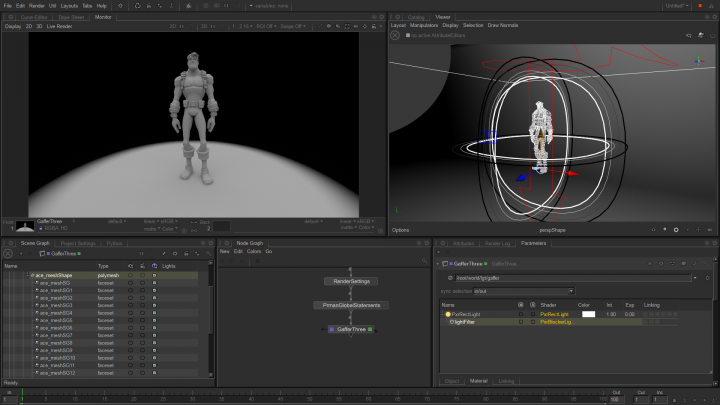Switch to the Render Log tab
Screen dimensions: 720x405
click(x=498, y=243)
